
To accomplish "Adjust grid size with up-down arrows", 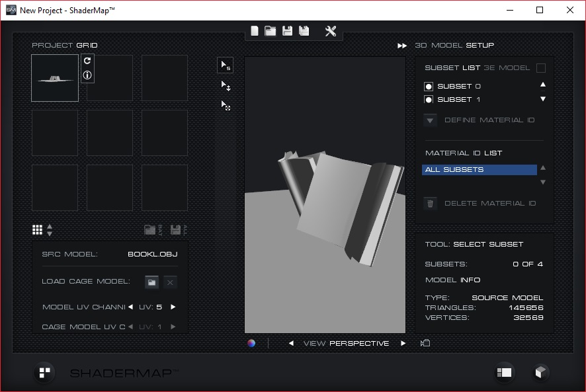I will pyautogui.click(x=50, y=230).
